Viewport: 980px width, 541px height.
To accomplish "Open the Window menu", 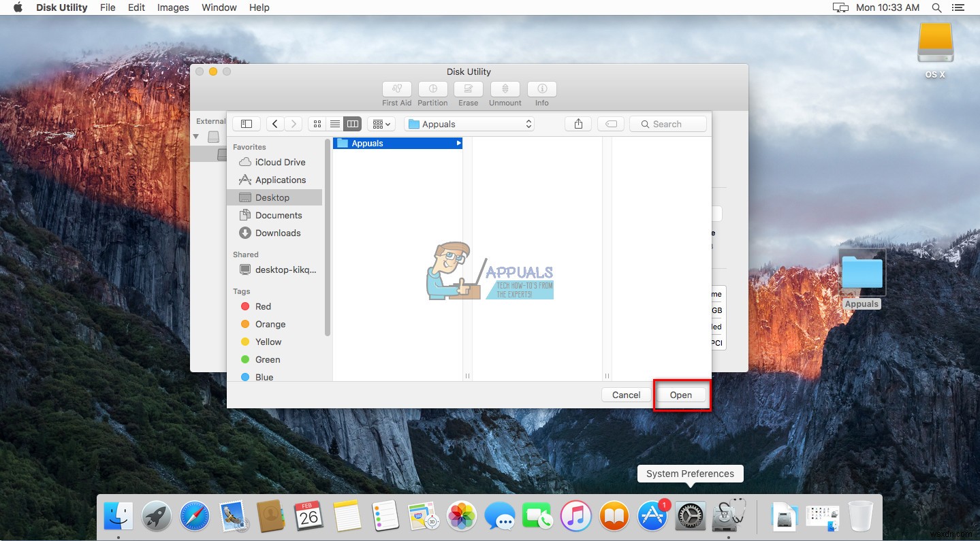I will pos(219,7).
